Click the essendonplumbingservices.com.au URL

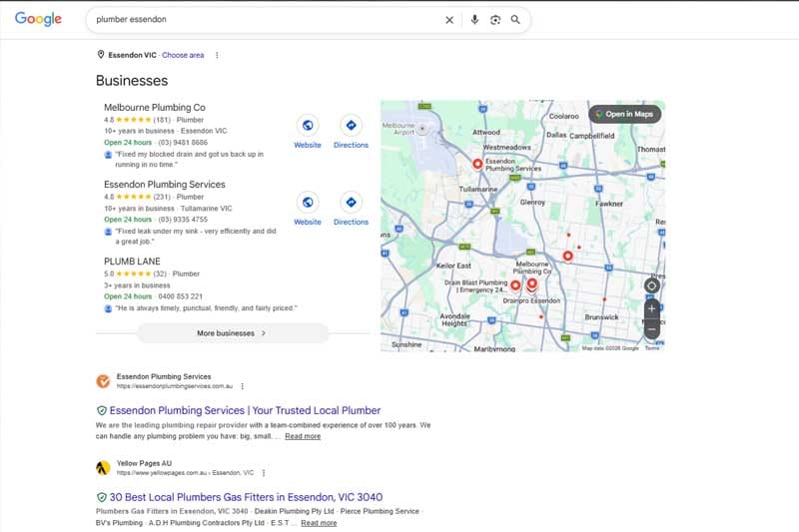point(174,386)
